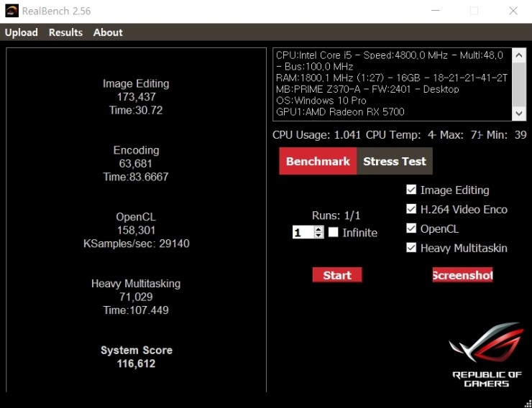The image size is (532, 408).
Task: Open the Upload menu
Action: (x=21, y=32)
